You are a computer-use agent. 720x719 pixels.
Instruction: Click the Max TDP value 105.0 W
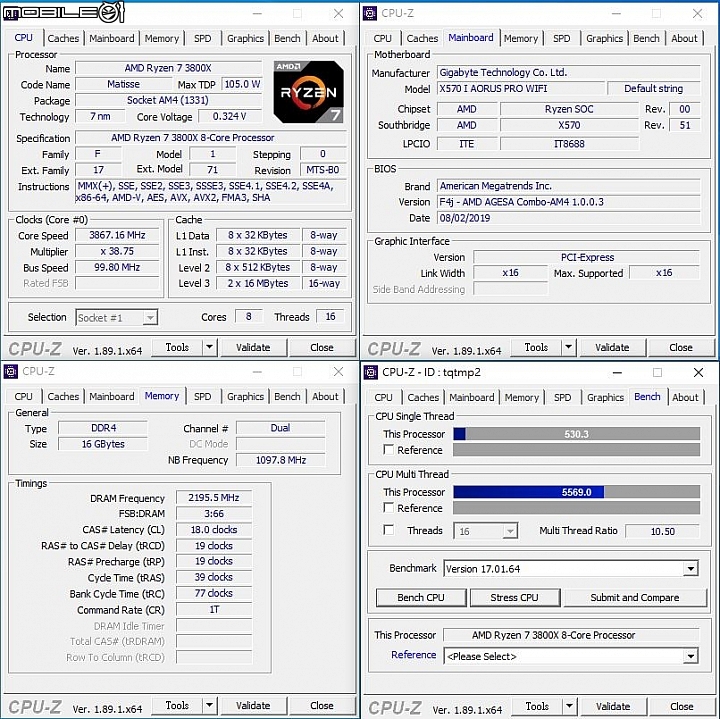click(x=242, y=84)
